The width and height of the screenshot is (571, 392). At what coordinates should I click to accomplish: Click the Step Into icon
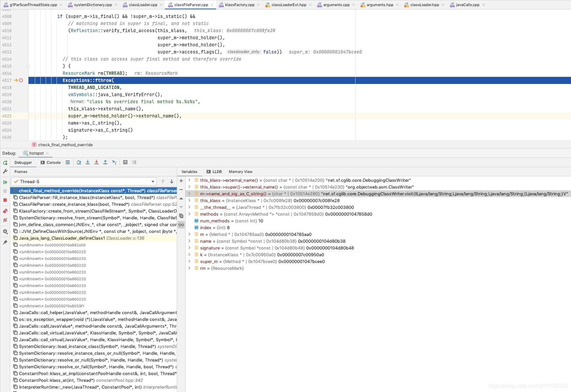pyautogui.click(x=88, y=162)
